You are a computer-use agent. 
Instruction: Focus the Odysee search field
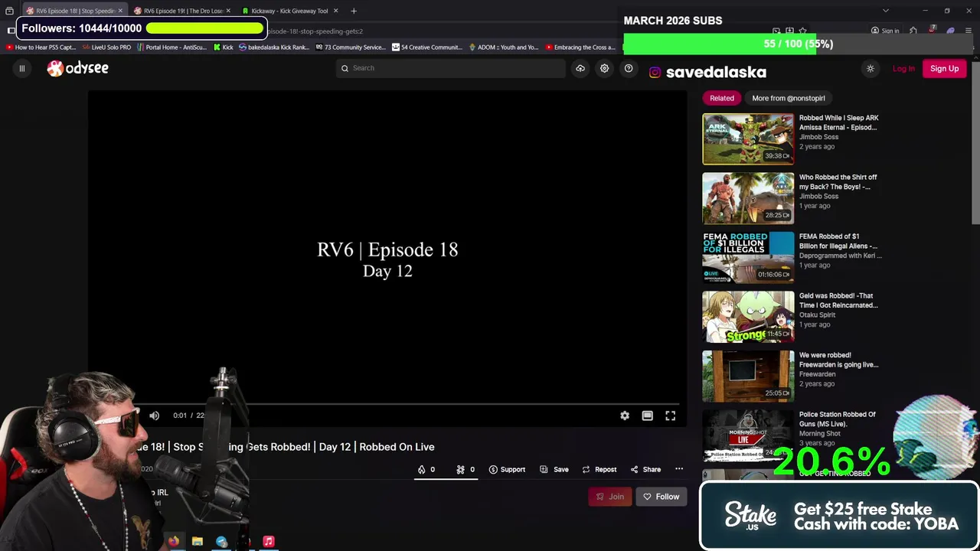click(x=451, y=68)
